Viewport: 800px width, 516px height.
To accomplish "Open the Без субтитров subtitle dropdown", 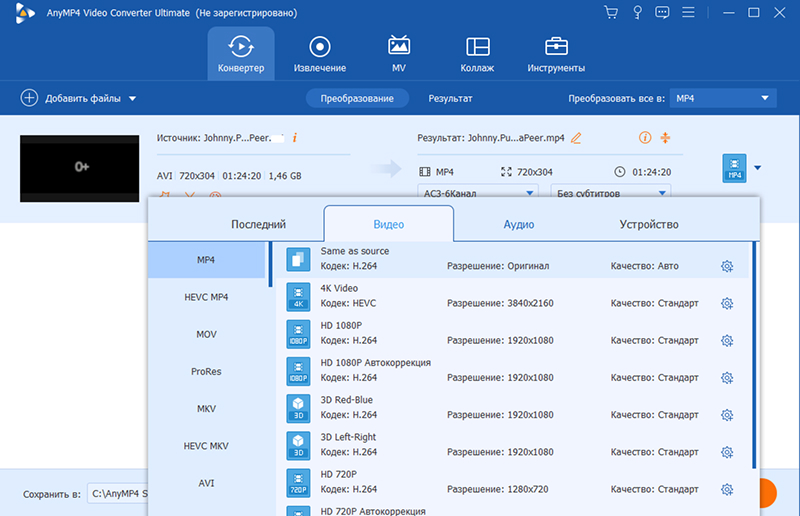I will click(x=611, y=192).
